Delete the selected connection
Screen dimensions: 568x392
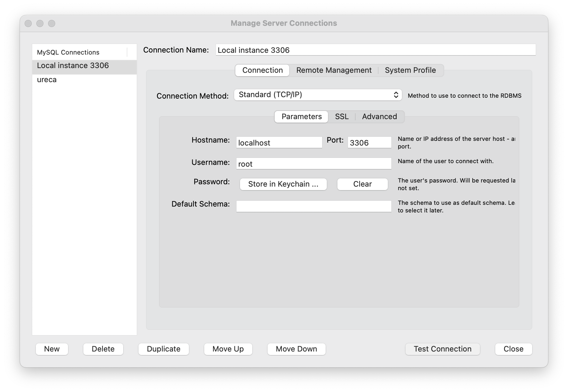(x=103, y=349)
